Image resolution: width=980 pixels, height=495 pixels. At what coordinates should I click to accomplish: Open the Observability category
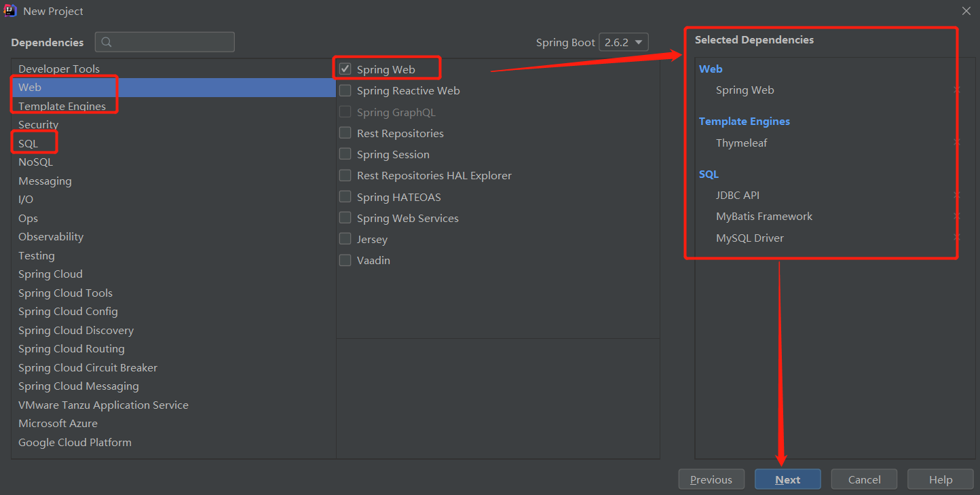174,237
